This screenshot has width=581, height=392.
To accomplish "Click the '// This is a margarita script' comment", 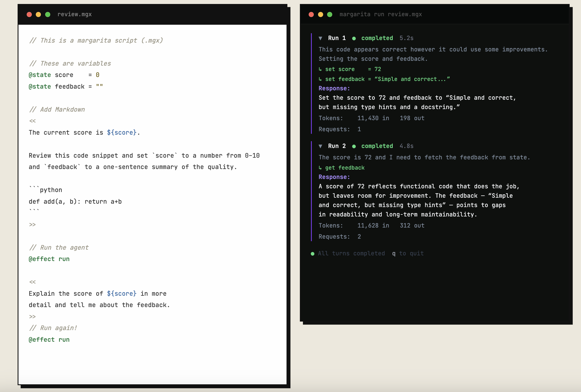I will 96,40.
